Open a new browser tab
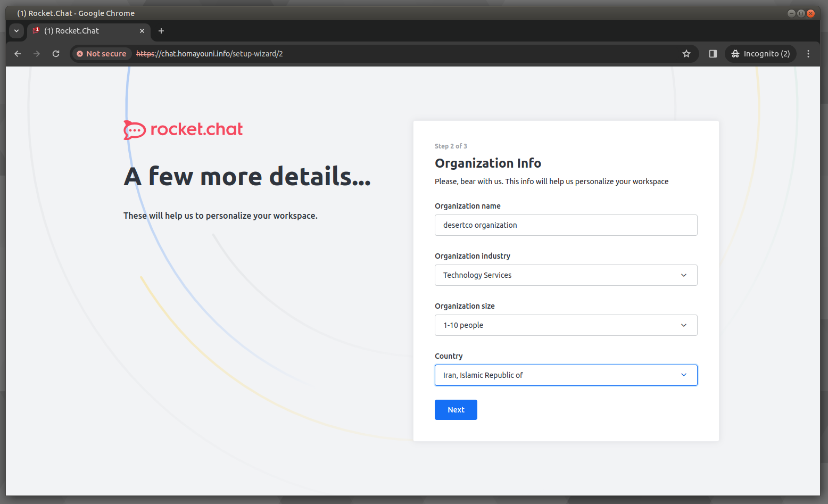828x504 pixels. point(161,31)
